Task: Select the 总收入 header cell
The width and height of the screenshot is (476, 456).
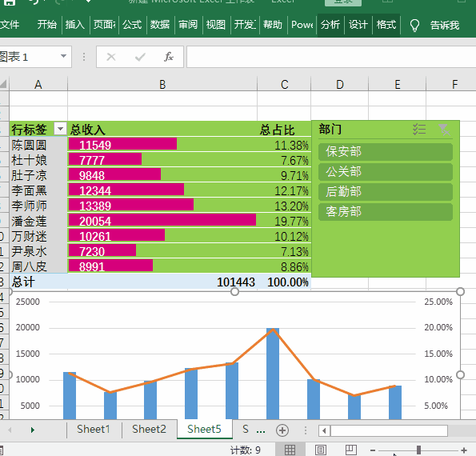Action: (x=162, y=130)
